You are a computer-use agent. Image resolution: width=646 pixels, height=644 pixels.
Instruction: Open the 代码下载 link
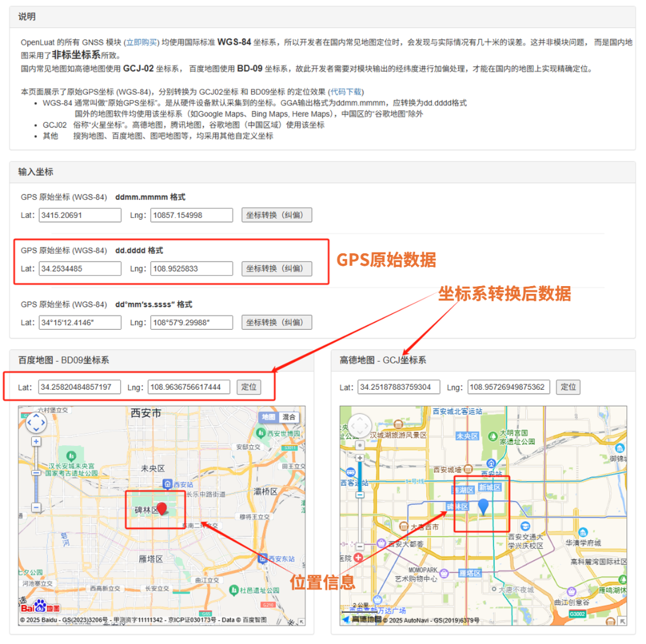[346, 92]
